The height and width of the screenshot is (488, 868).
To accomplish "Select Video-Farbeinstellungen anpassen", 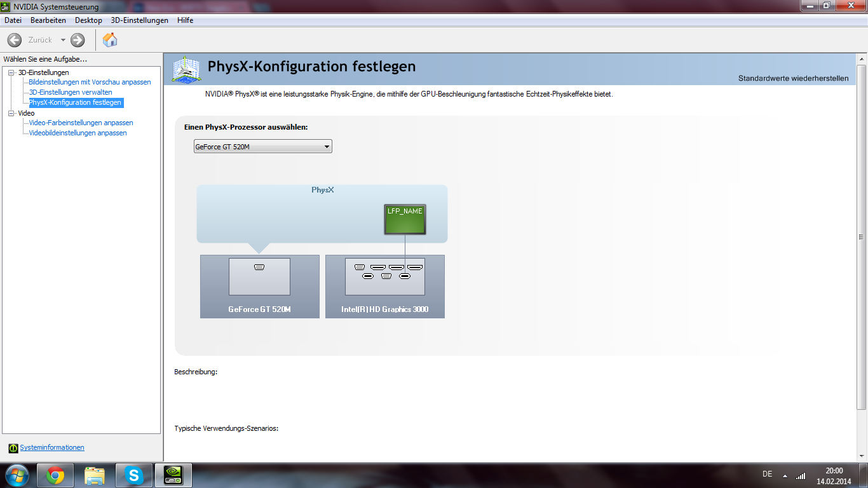I will click(81, 123).
